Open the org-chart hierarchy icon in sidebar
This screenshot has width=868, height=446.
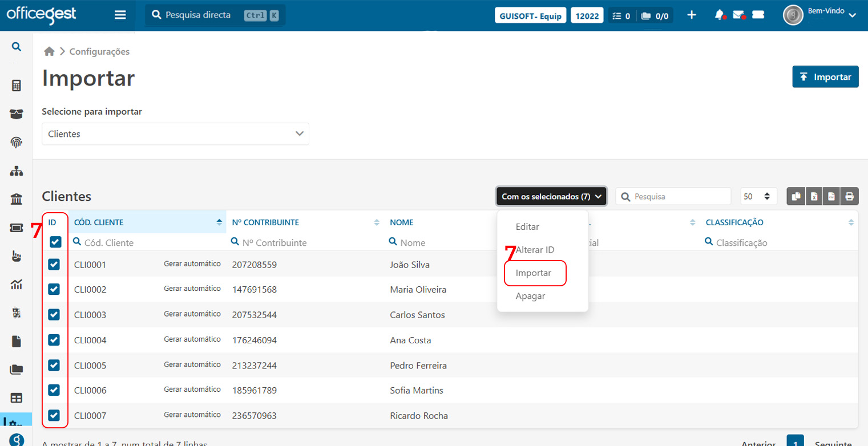click(x=17, y=171)
